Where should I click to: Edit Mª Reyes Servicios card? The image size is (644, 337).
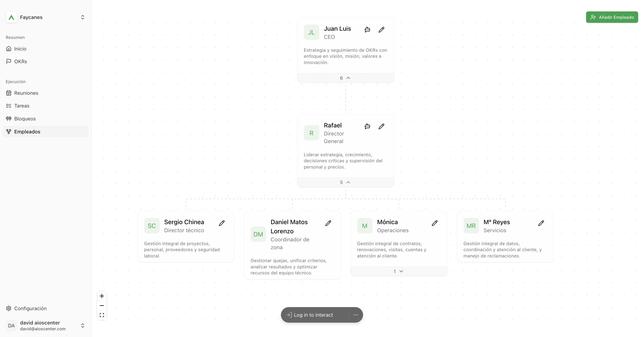tap(541, 223)
